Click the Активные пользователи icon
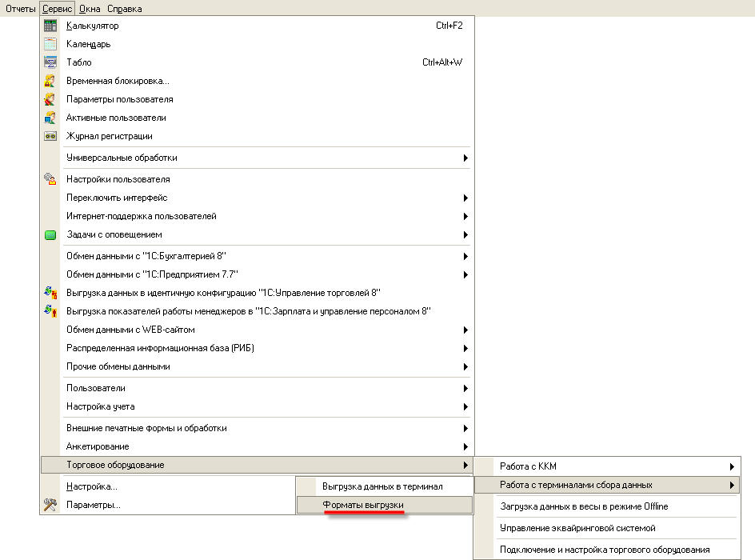 [50, 118]
